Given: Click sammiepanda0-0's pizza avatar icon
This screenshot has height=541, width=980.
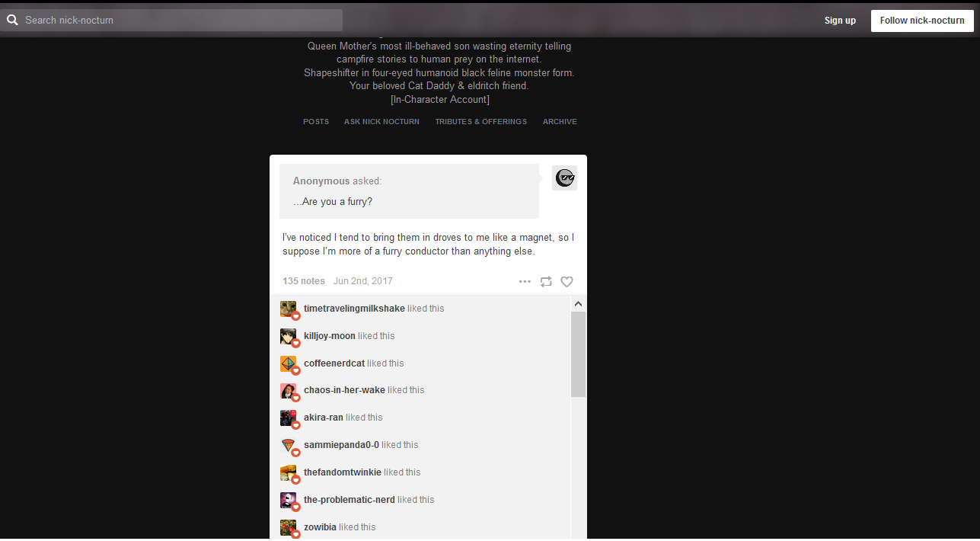Looking at the screenshot, I should (288, 445).
